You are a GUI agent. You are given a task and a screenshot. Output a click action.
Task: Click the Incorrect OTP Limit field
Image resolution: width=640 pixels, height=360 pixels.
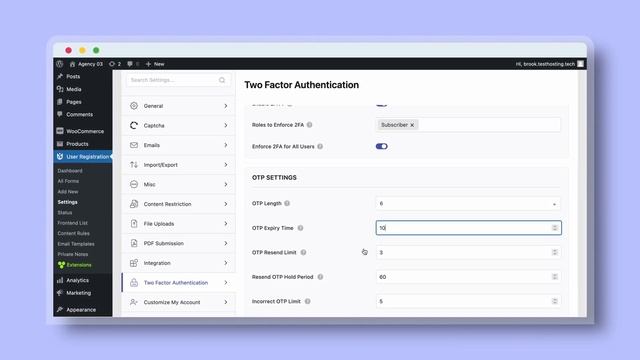tap(468, 301)
